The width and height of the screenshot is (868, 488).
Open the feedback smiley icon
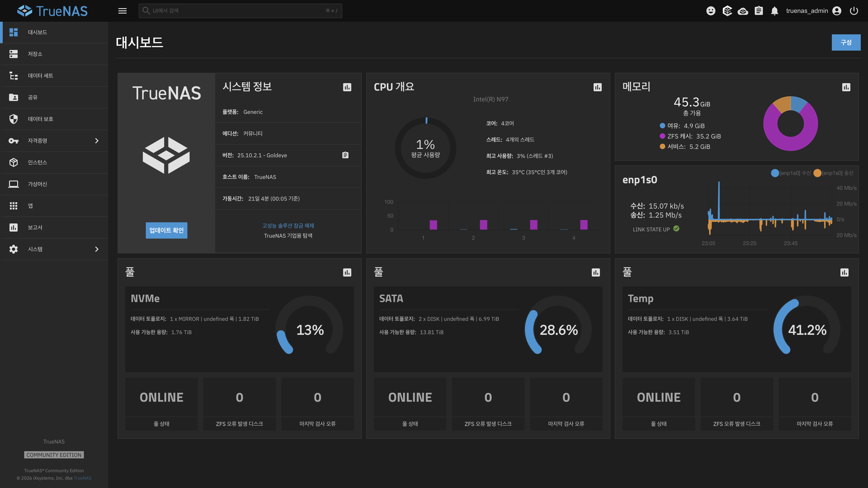click(x=711, y=11)
